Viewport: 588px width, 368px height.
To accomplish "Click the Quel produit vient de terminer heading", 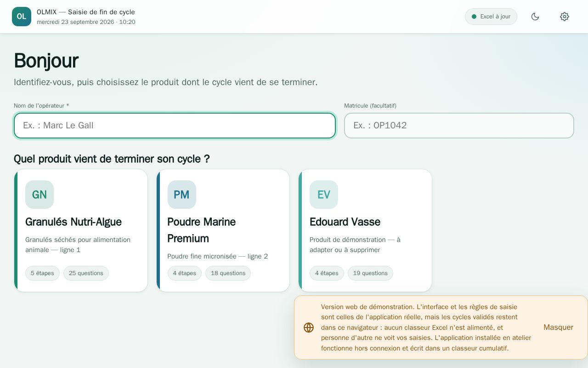I will pos(112,159).
